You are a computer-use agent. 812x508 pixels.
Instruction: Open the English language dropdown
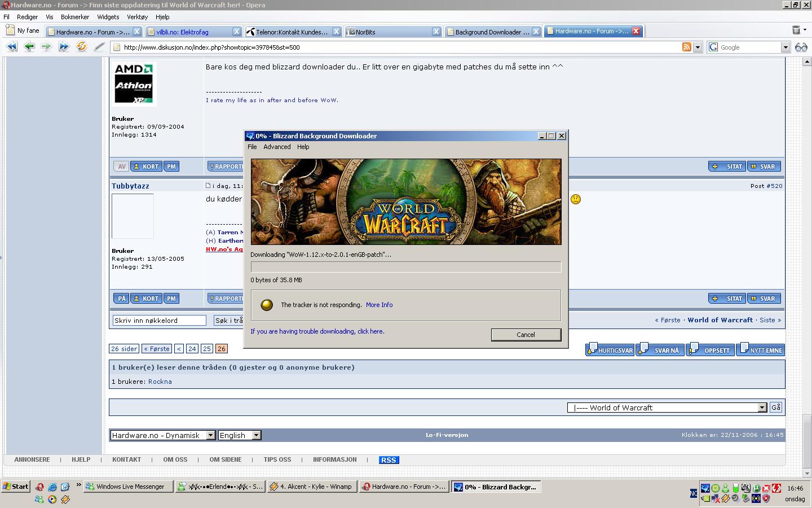[x=239, y=435]
